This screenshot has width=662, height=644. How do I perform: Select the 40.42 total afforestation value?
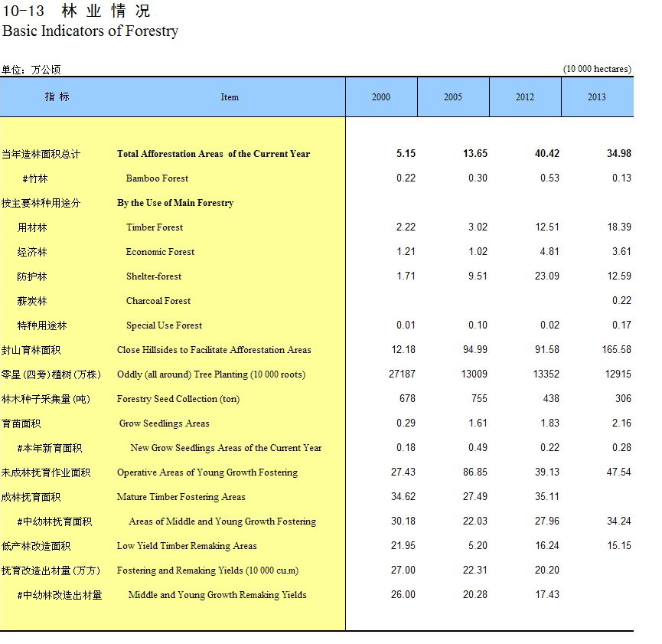pos(546,154)
